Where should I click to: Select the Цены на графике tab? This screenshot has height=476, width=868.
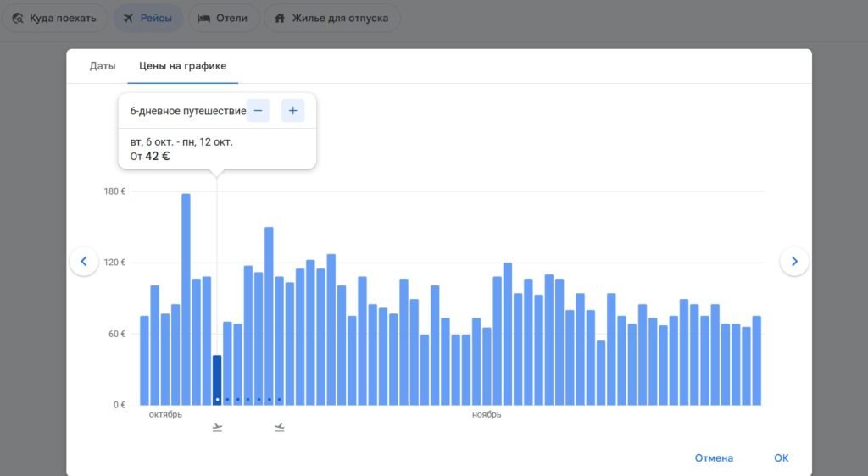click(x=183, y=66)
